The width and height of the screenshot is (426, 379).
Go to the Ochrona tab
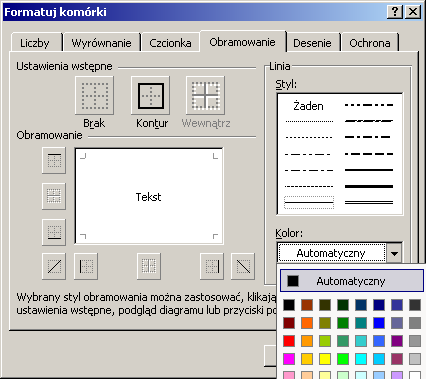coord(370,43)
